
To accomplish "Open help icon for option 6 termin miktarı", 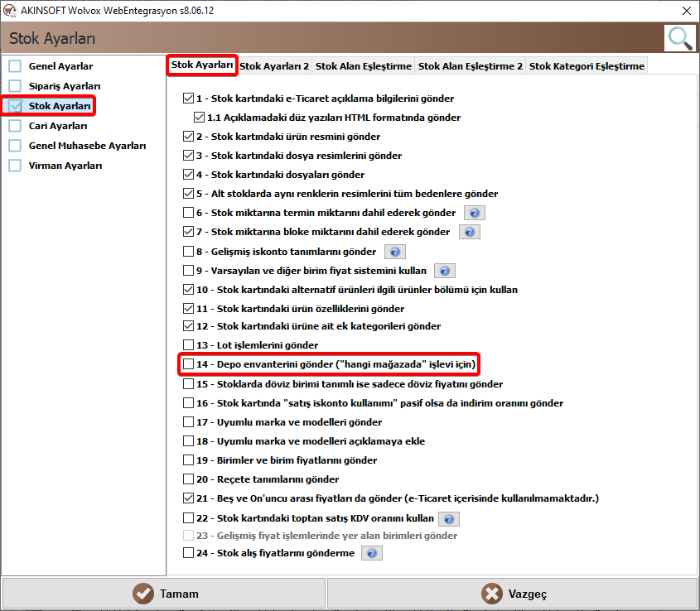I will click(475, 213).
